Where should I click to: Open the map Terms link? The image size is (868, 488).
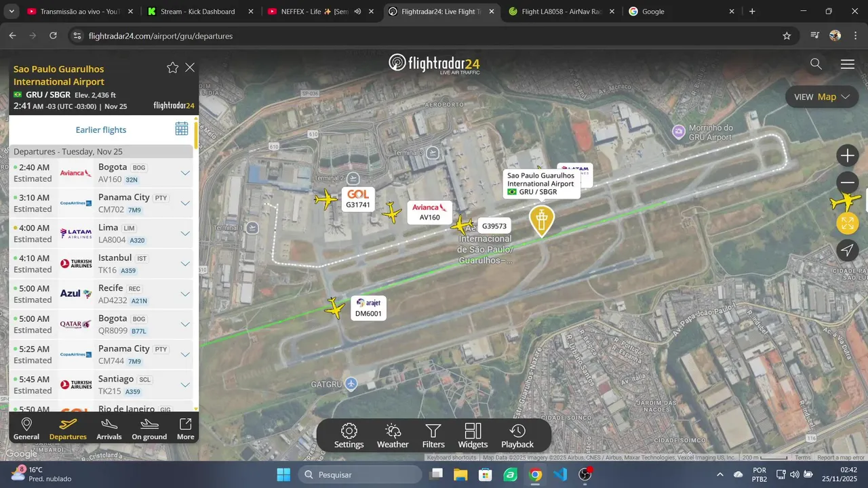tap(803, 457)
